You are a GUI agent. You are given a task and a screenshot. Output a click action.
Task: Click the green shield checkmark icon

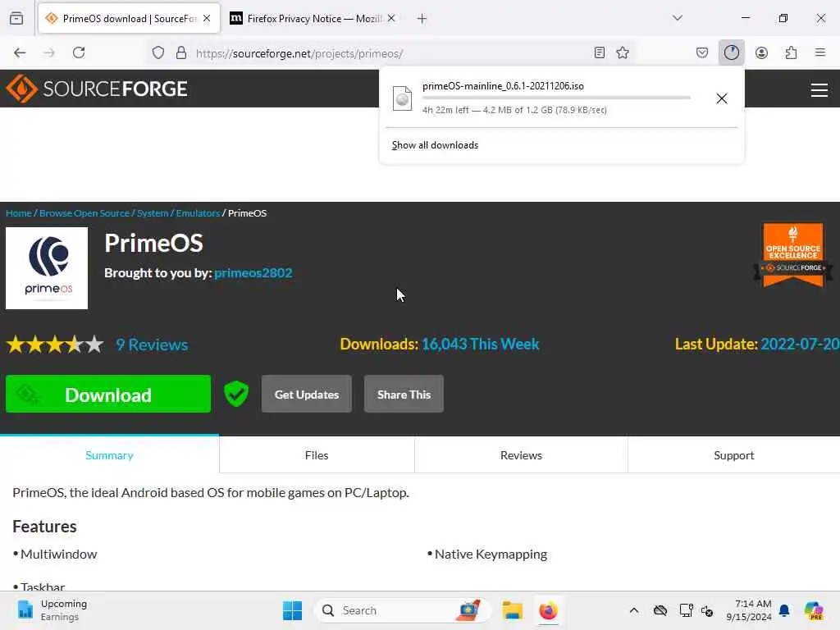(236, 394)
